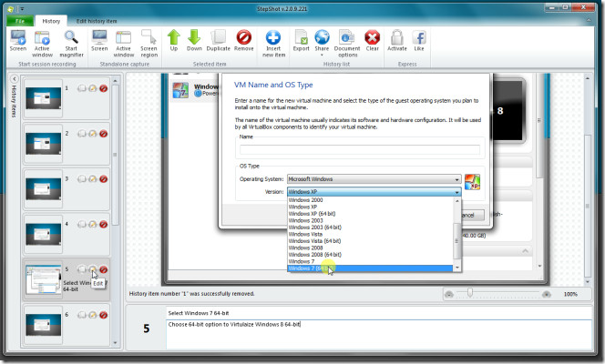This screenshot has width=605, height=364.
Task: Move selected item Up
Action: (174, 41)
